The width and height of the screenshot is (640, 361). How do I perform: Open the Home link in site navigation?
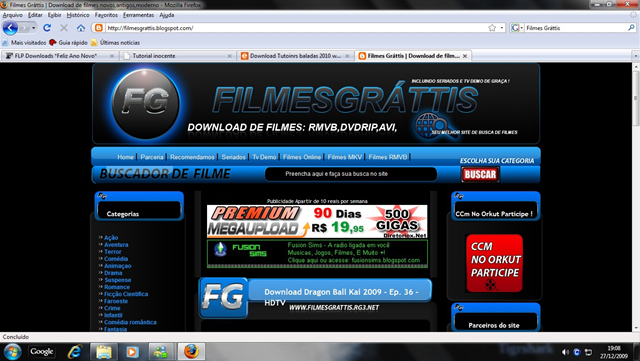[125, 157]
